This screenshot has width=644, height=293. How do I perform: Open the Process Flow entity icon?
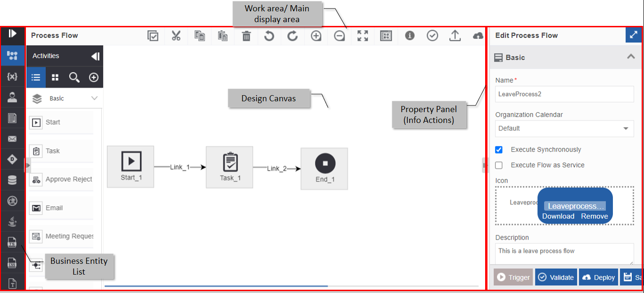click(x=13, y=56)
